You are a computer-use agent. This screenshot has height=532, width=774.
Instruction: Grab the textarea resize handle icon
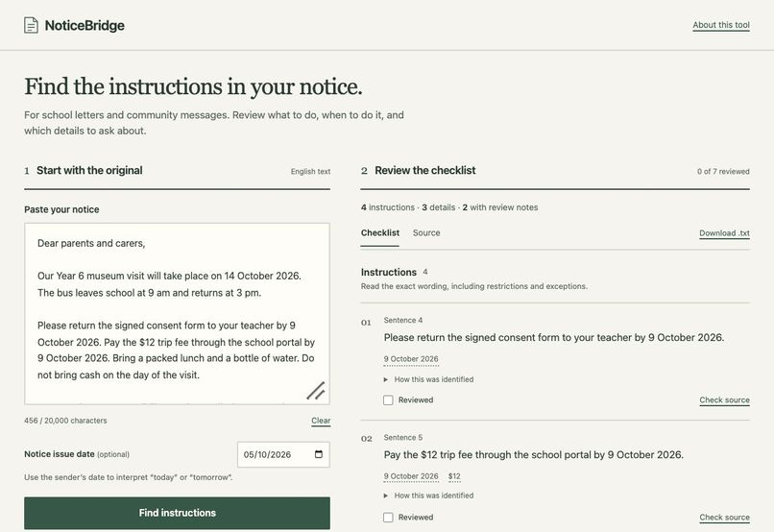[x=316, y=391]
